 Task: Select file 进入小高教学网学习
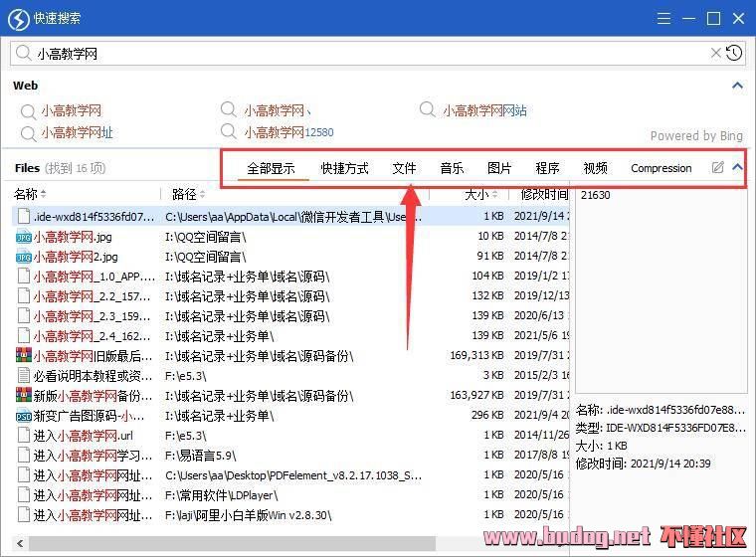[93, 456]
